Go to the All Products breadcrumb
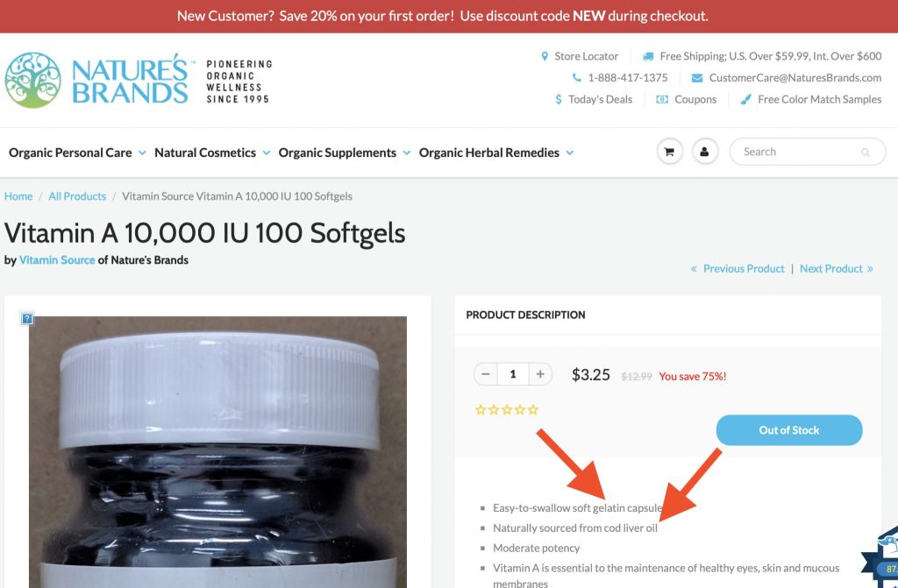 [x=77, y=196]
